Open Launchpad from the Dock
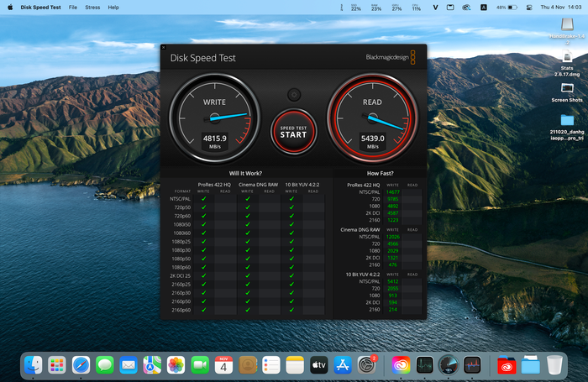 coord(57,364)
